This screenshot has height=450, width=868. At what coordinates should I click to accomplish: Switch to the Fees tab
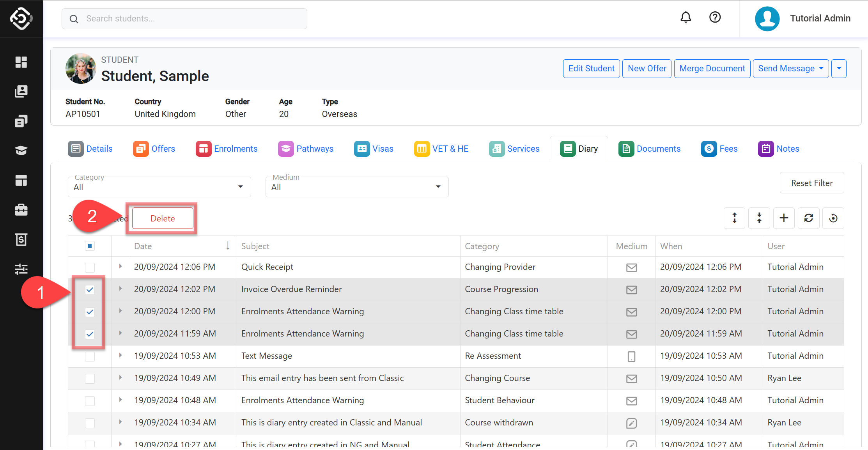[719, 149]
